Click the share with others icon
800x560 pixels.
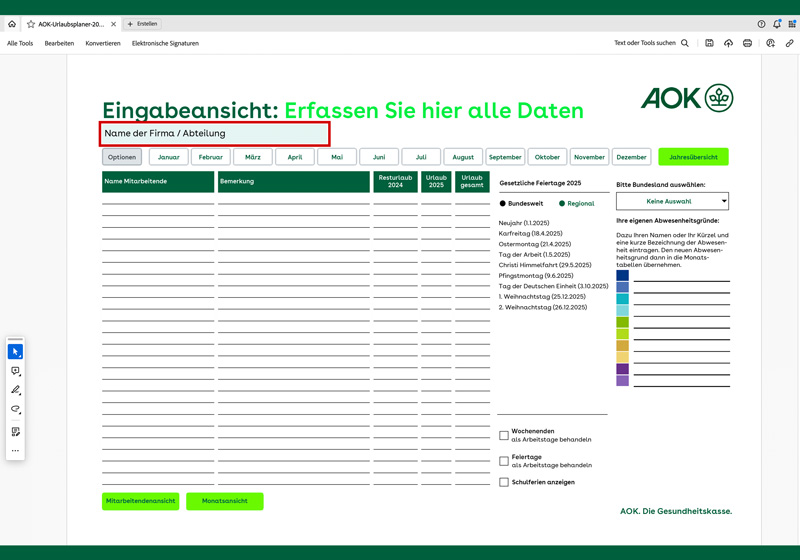(x=770, y=43)
